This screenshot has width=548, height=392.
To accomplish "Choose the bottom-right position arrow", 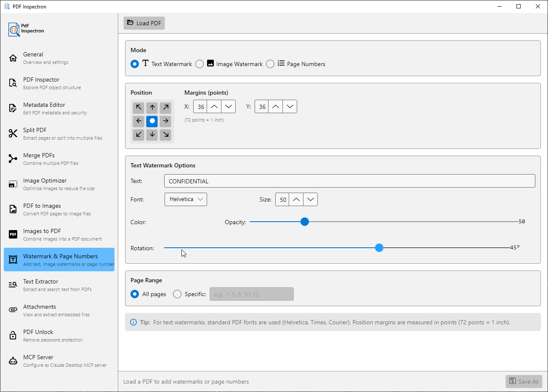I will [x=166, y=135].
